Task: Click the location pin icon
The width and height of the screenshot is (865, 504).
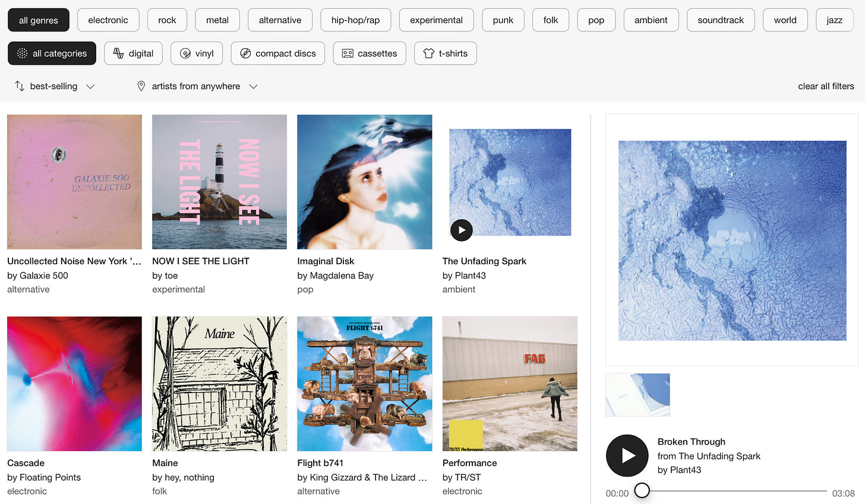Action: click(x=141, y=86)
